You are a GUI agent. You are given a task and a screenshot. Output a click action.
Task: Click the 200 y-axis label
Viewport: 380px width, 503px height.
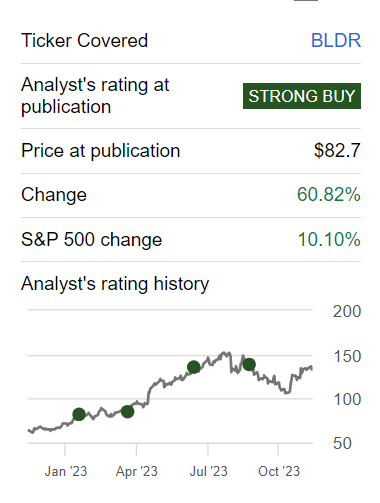pos(347,312)
